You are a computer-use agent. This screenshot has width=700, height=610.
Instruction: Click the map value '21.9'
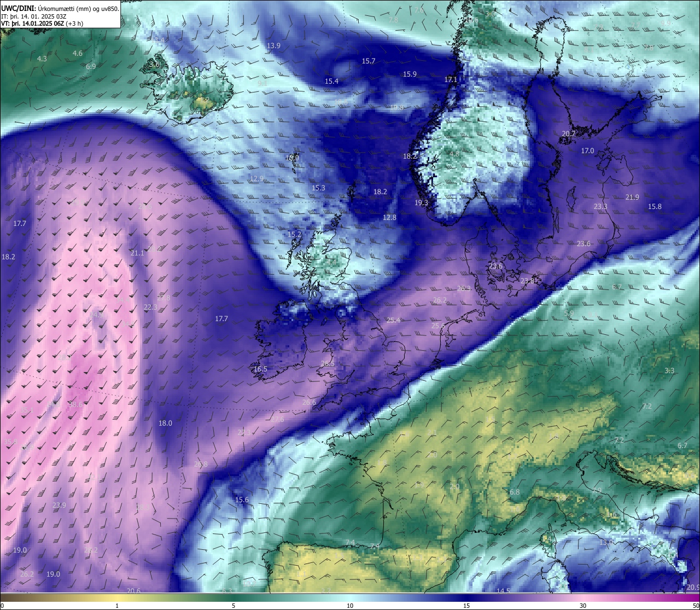click(632, 197)
